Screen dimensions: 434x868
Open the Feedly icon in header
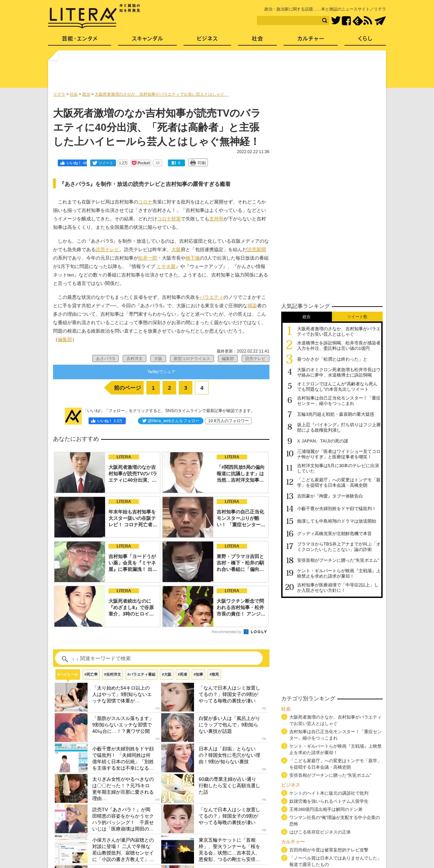(x=357, y=21)
